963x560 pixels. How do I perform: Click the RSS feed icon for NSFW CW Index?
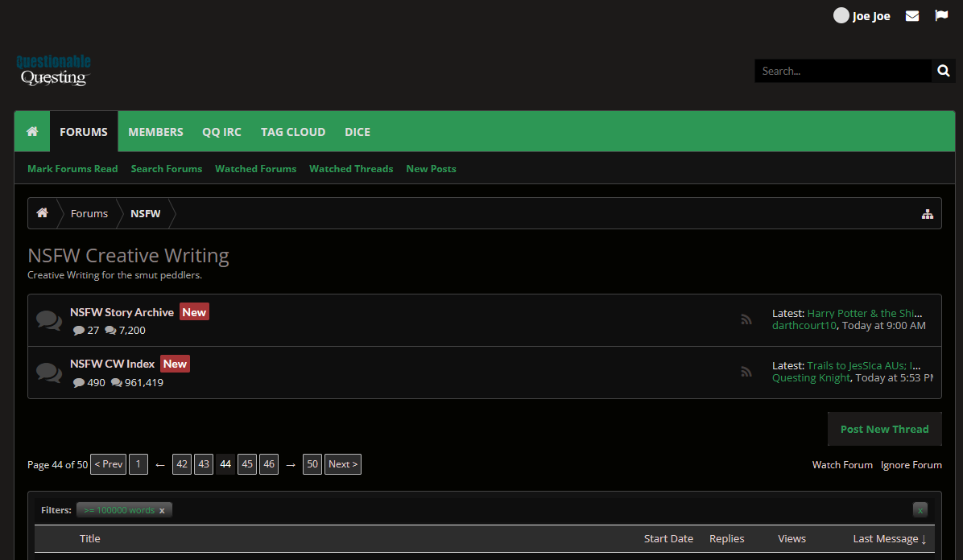(746, 372)
